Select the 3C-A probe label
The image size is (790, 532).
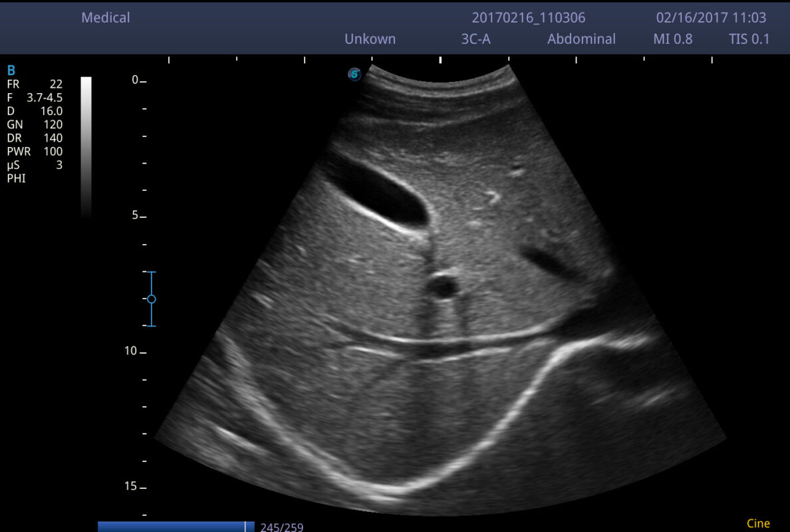[475, 39]
